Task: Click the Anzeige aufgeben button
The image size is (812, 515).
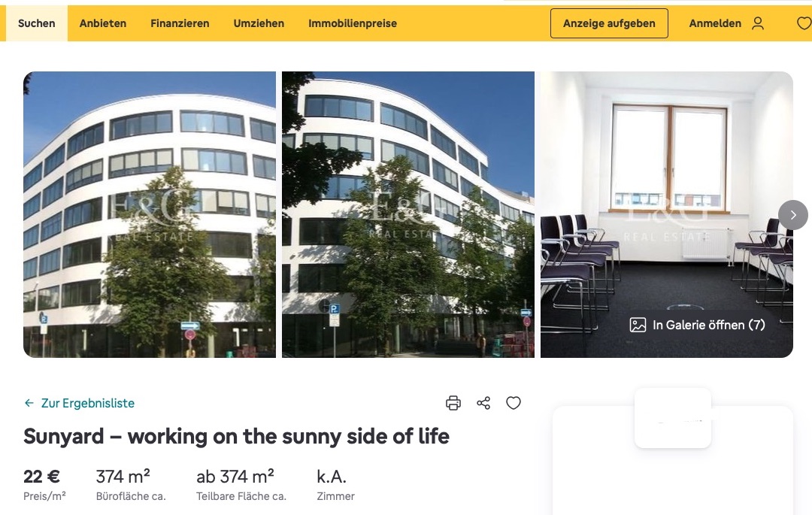Action: tap(609, 23)
